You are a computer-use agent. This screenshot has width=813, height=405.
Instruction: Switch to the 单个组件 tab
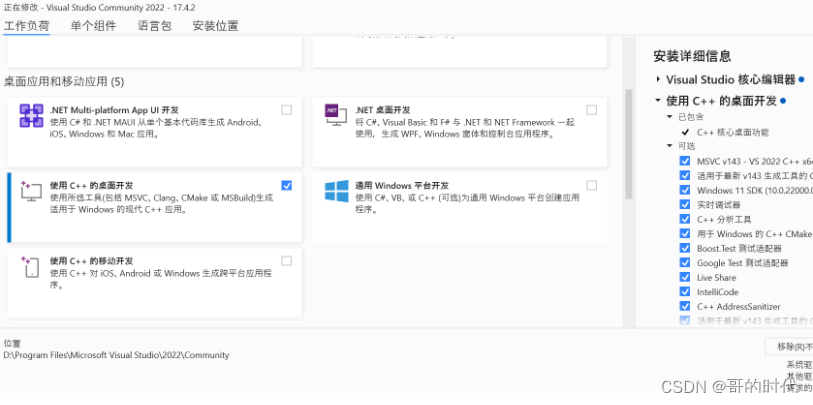(x=93, y=26)
